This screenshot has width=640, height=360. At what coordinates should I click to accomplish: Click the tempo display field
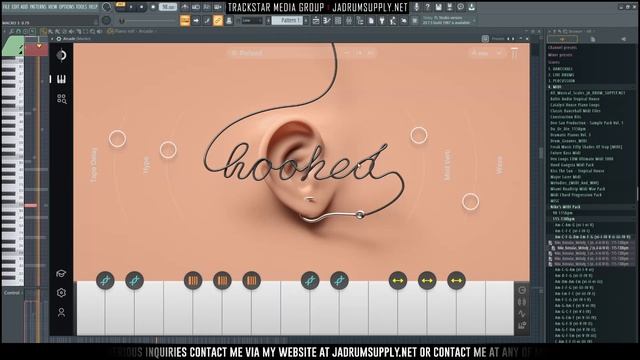168,7
